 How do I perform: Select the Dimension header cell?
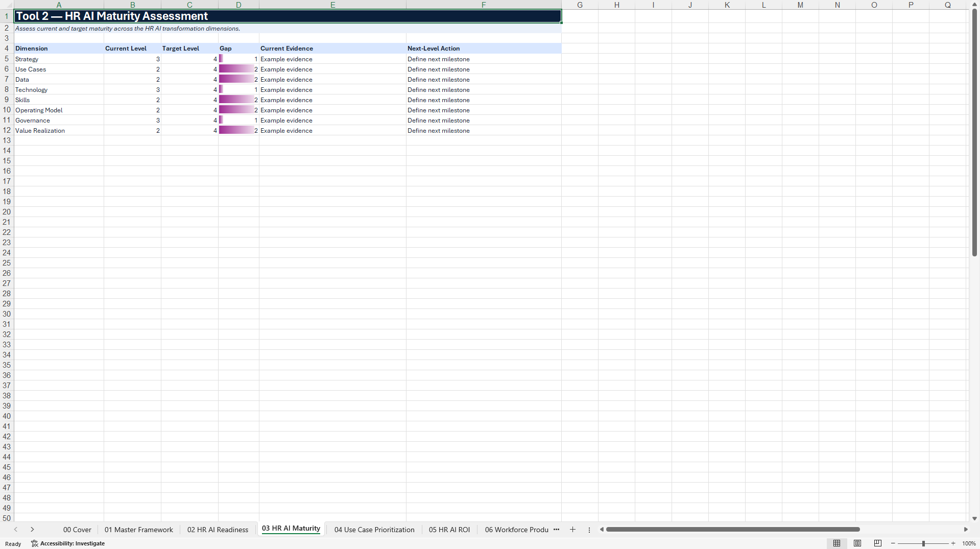pos(59,49)
